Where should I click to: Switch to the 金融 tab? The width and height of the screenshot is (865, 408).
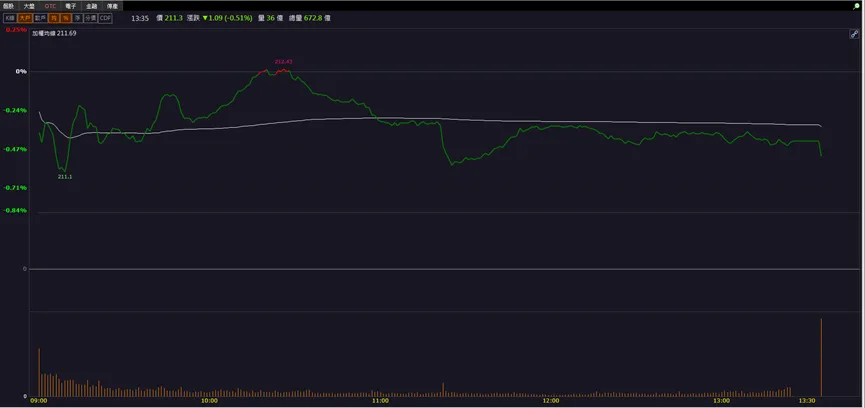[x=92, y=6]
